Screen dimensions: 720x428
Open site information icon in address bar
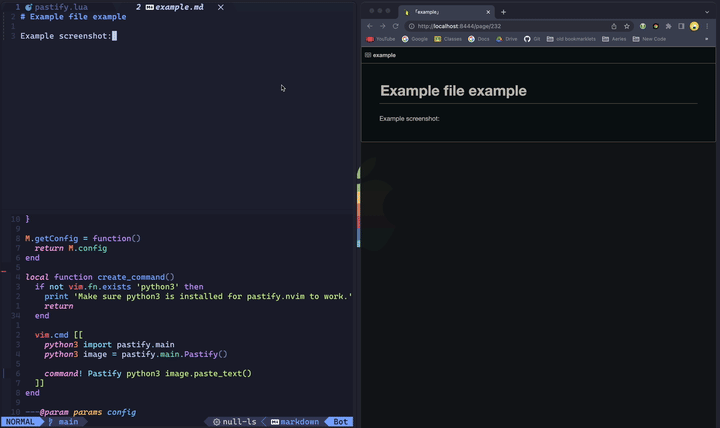point(411,26)
